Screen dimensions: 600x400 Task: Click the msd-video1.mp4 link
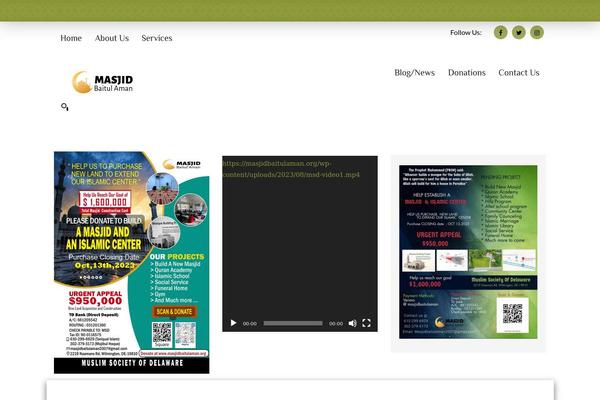pyautogui.click(x=291, y=169)
